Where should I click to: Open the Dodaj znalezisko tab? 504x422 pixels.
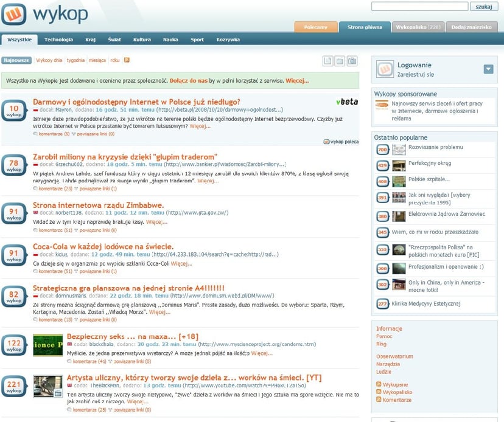tap(472, 27)
